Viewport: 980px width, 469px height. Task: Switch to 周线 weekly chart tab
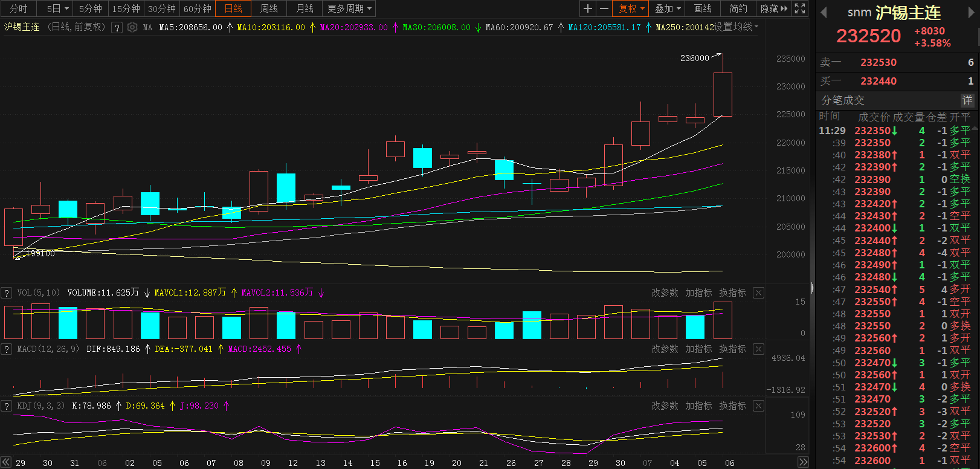click(269, 8)
